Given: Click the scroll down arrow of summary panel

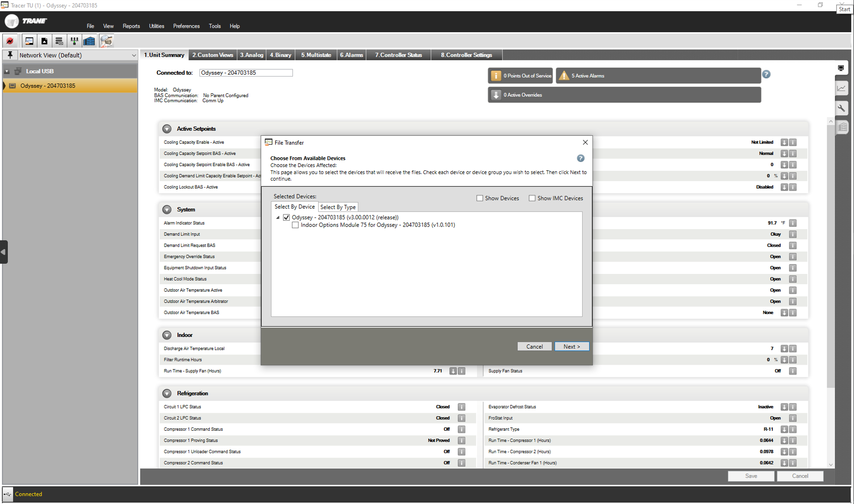Looking at the screenshot, I should pyautogui.click(x=831, y=465).
